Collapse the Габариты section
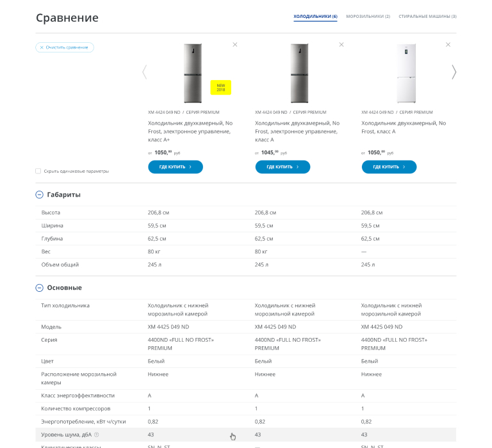Screen dimensions: 492x448 tap(39, 195)
